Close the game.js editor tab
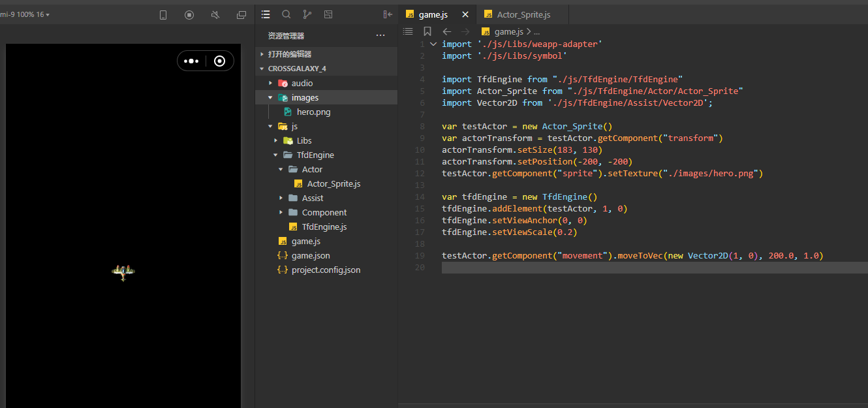The image size is (868, 408). [x=465, y=14]
